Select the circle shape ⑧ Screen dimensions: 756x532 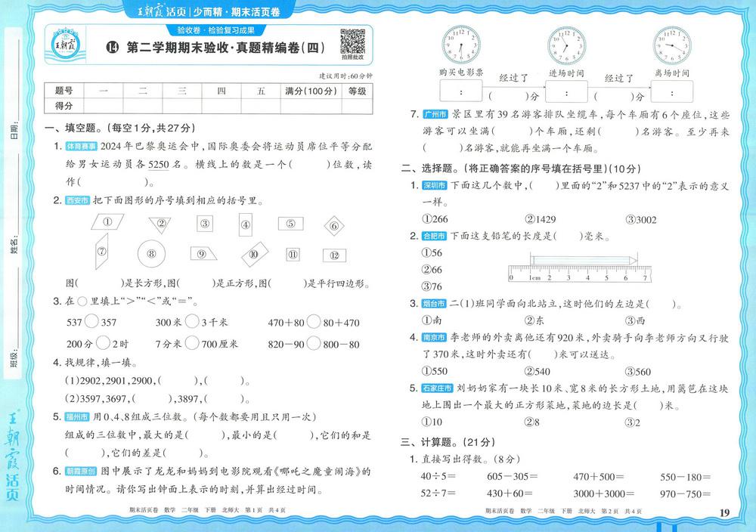151,253
